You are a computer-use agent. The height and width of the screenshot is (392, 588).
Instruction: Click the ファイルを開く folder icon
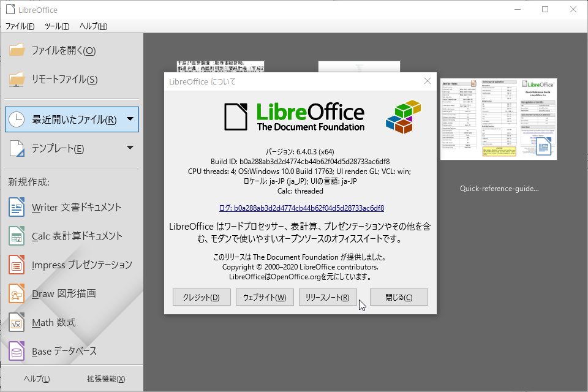click(x=17, y=50)
